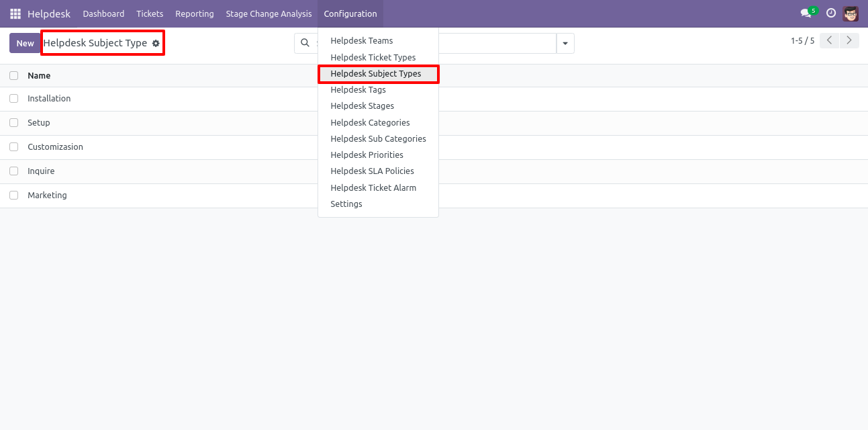Screen dimensions: 868x430
Task: Open Stage Change Analysis menu
Action: tap(269, 13)
